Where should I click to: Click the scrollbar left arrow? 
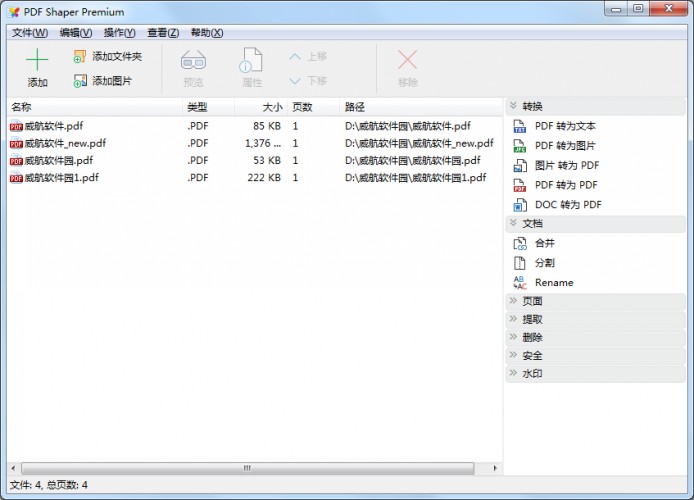click(13, 468)
